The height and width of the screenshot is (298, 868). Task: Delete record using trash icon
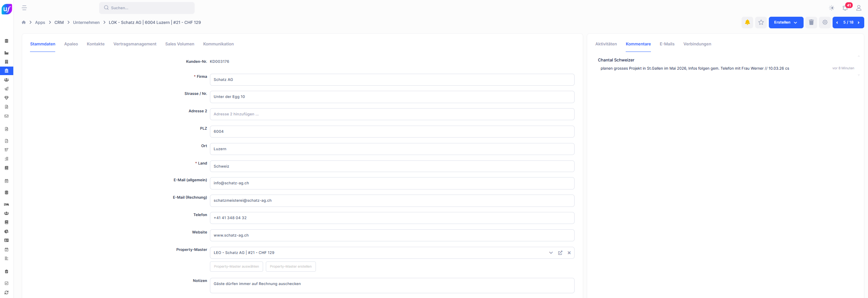pos(811,23)
